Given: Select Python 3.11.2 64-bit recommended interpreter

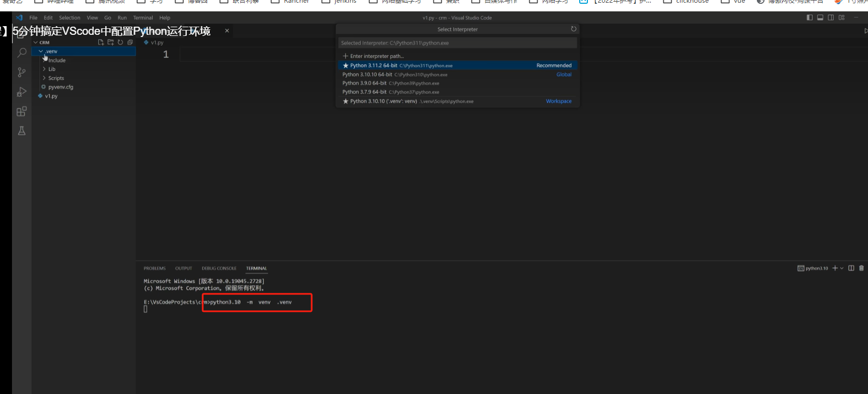Looking at the screenshot, I should coord(458,65).
